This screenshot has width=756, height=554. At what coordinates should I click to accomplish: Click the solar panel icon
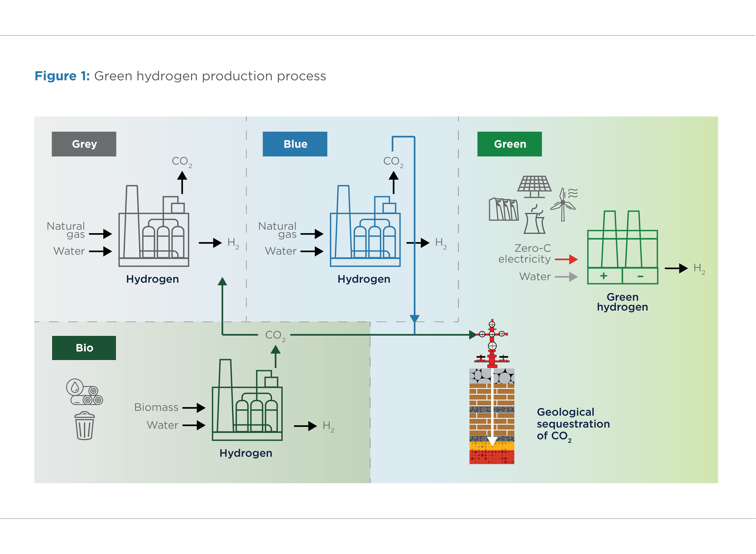coord(534,187)
